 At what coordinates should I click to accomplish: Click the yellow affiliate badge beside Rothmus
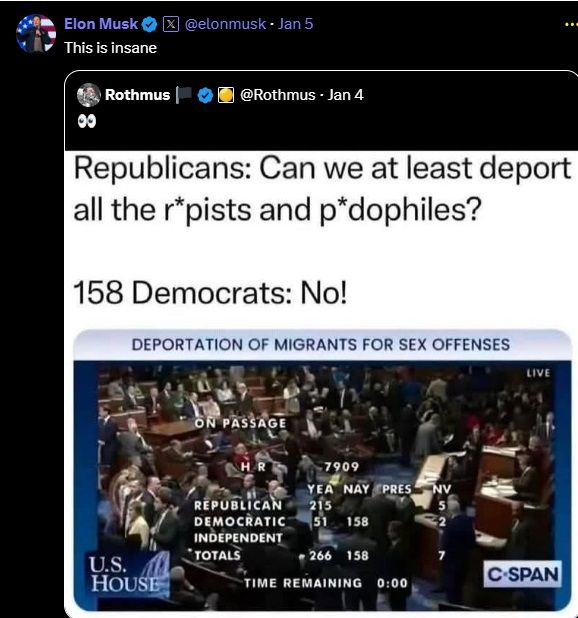click(x=226, y=95)
